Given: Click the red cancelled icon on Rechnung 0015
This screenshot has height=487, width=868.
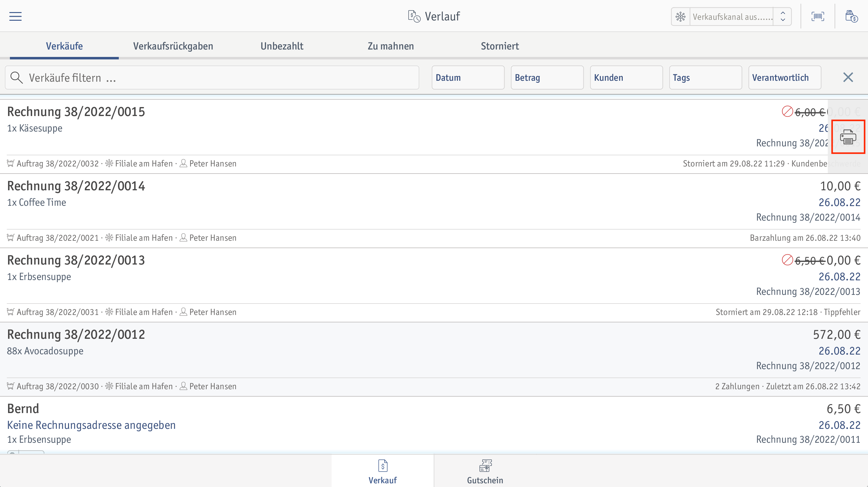Looking at the screenshot, I should point(788,111).
